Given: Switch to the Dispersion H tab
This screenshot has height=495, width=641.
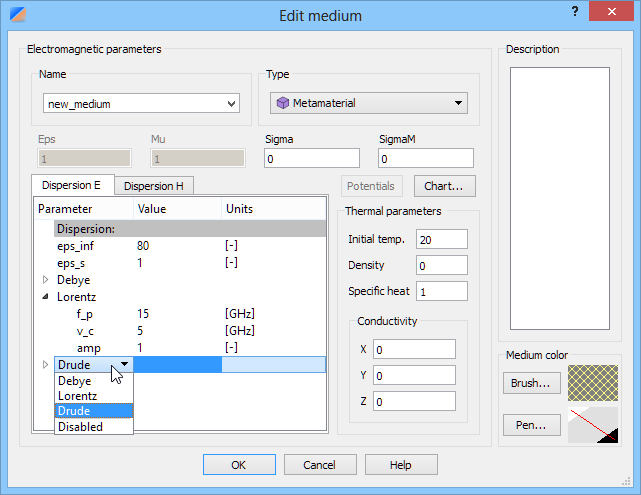Looking at the screenshot, I should (x=154, y=186).
